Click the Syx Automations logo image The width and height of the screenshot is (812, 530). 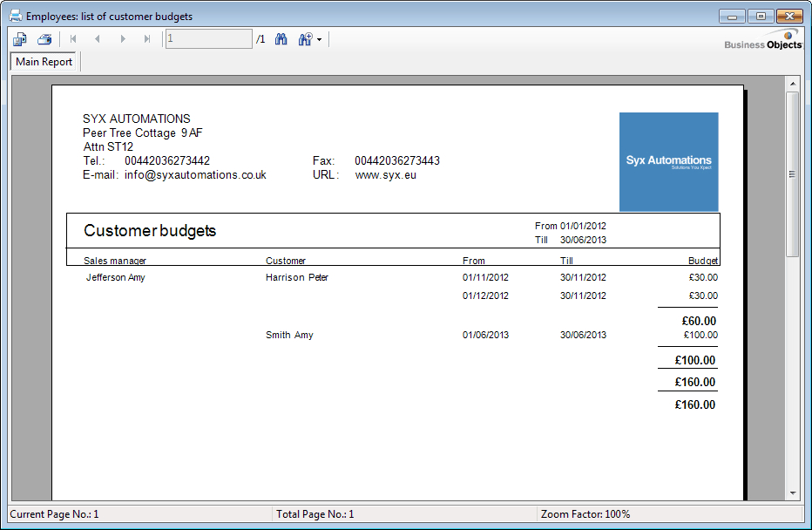(668, 161)
